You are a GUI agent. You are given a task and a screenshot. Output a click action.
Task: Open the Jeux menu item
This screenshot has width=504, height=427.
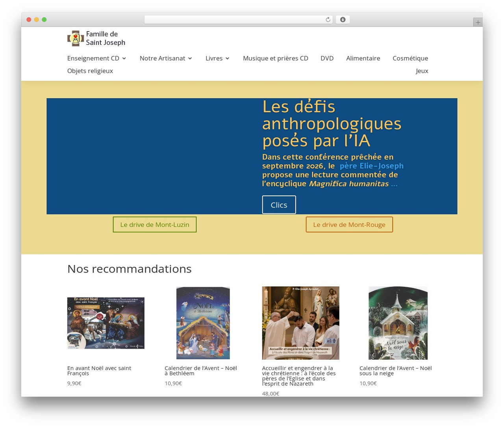pyautogui.click(x=422, y=71)
